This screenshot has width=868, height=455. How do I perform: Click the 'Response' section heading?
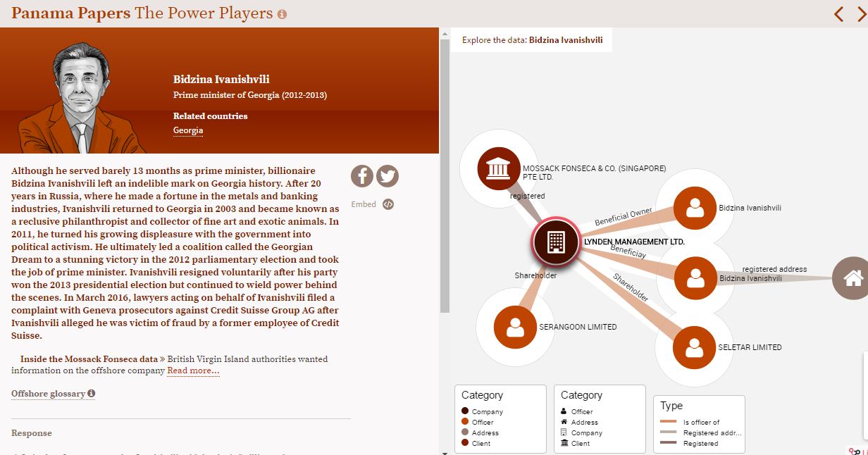pos(32,432)
